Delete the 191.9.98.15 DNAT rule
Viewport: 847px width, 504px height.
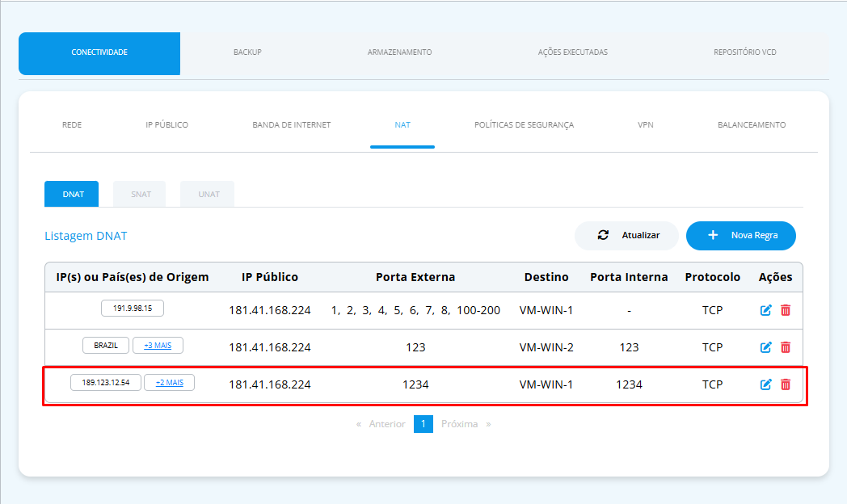click(786, 310)
